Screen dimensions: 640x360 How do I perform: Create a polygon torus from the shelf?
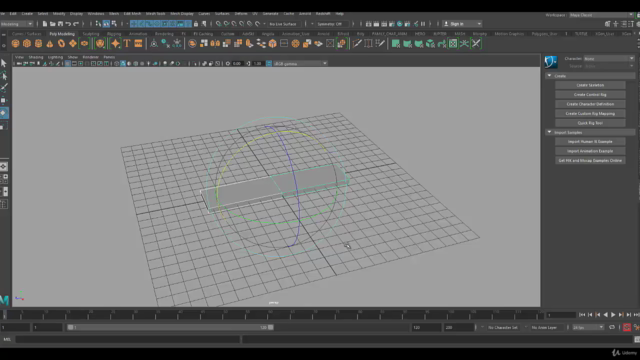tap(61, 44)
